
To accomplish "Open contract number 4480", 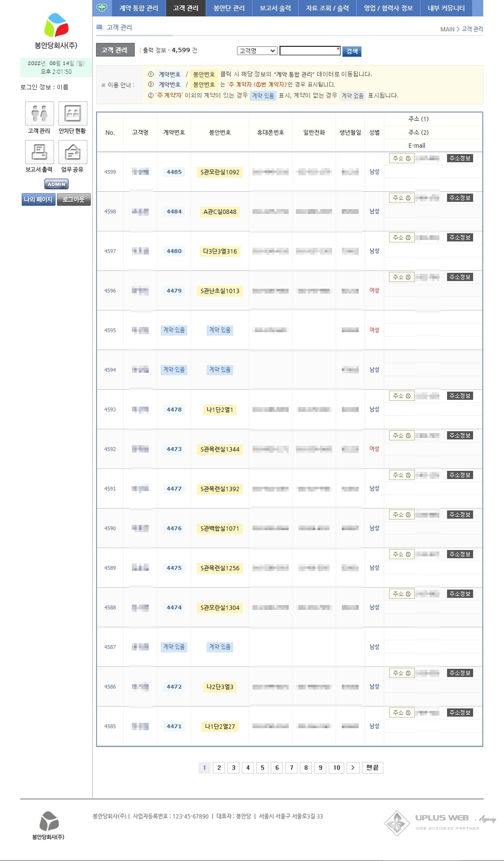I will (174, 251).
